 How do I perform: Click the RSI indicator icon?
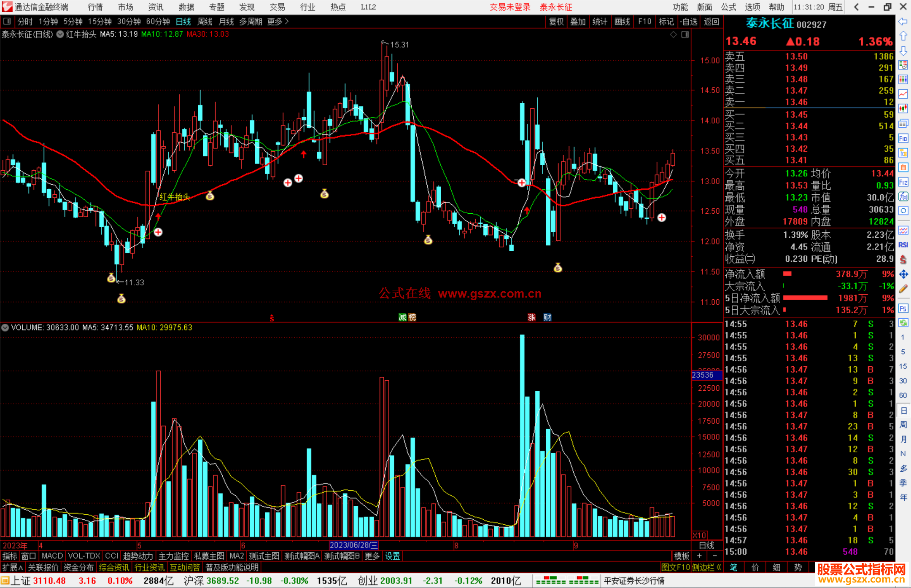903,245
